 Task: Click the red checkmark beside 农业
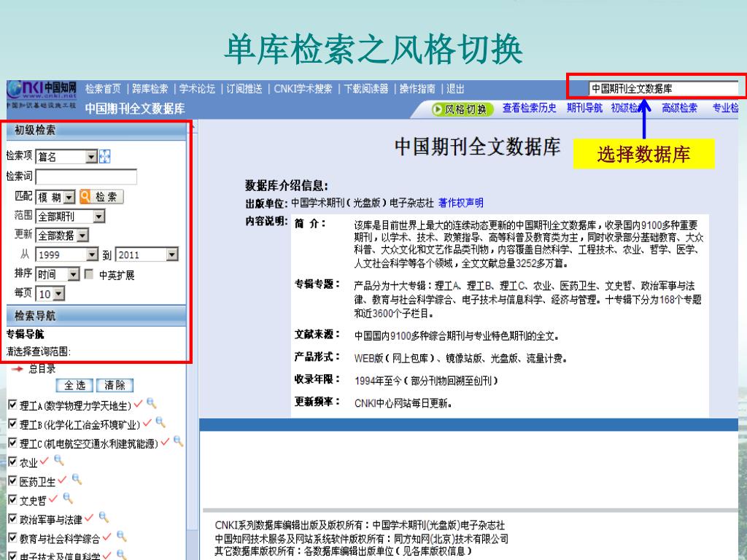pyautogui.click(x=44, y=461)
